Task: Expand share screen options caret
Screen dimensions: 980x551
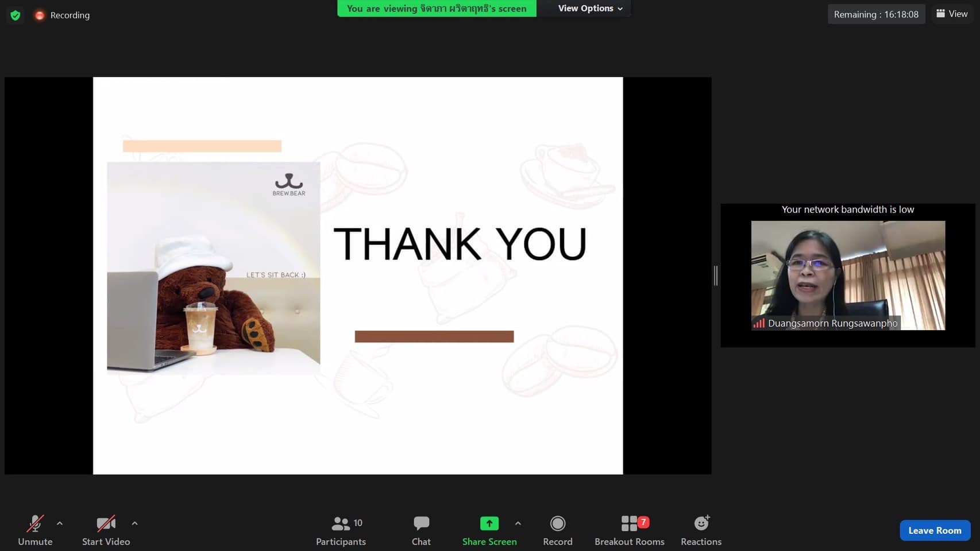Action: point(518,523)
